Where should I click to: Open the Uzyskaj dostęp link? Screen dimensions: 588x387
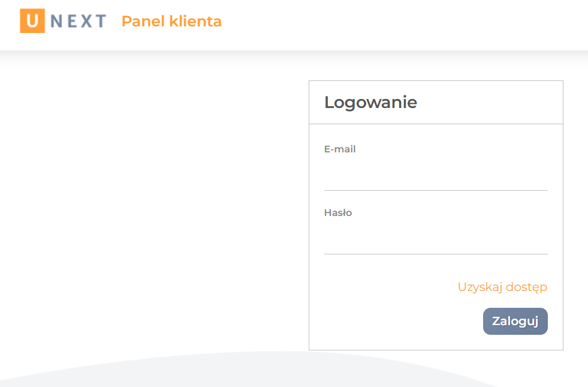pos(502,287)
